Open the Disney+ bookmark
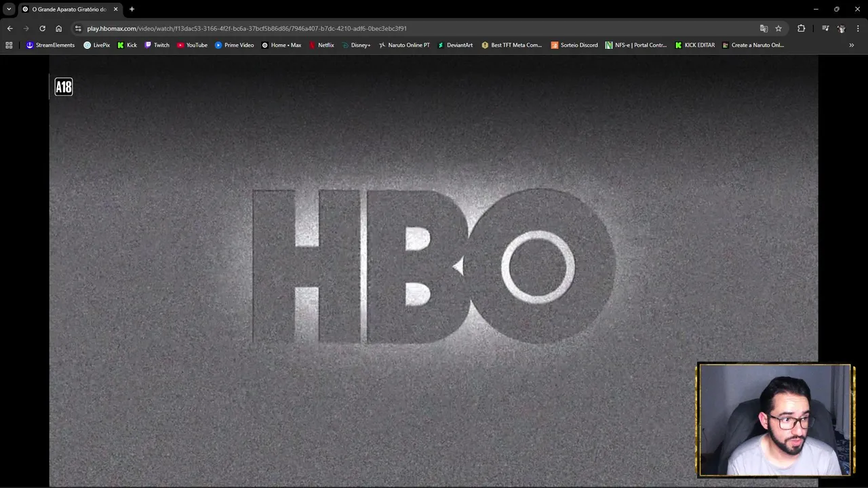The width and height of the screenshot is (868, 488). (x=356, y=45)
